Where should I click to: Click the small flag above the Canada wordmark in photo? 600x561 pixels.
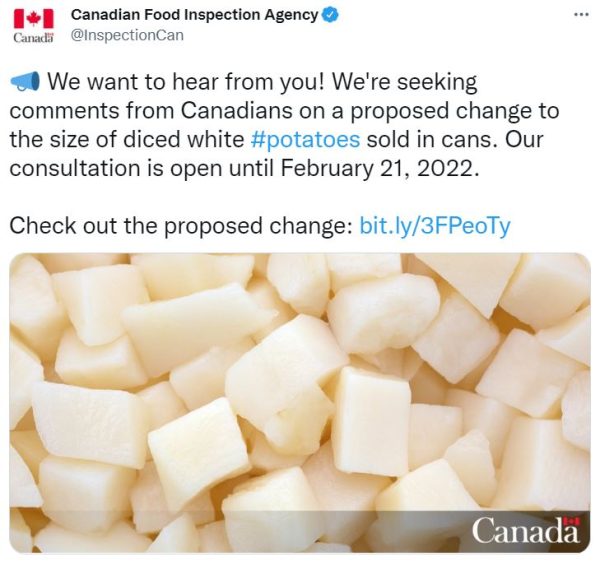pos(572,521)
